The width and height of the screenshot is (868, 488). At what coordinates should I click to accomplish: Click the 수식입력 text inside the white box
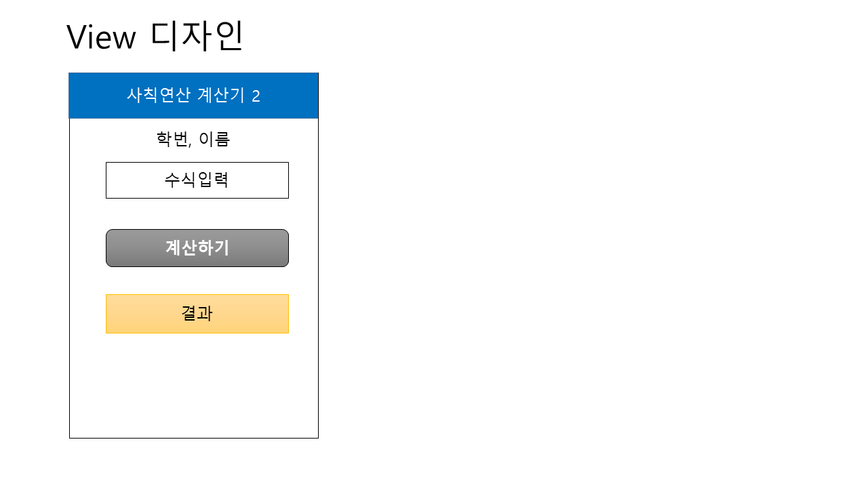click(197, 180)
